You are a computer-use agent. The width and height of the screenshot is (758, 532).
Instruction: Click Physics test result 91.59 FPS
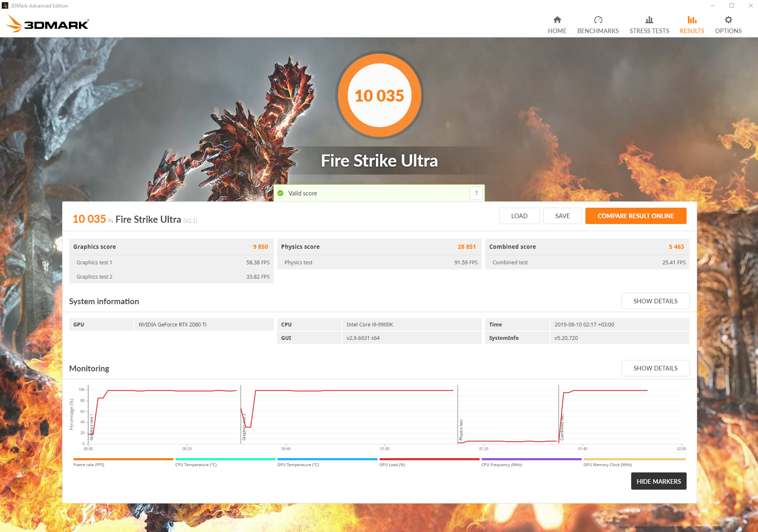click(466, 263)
